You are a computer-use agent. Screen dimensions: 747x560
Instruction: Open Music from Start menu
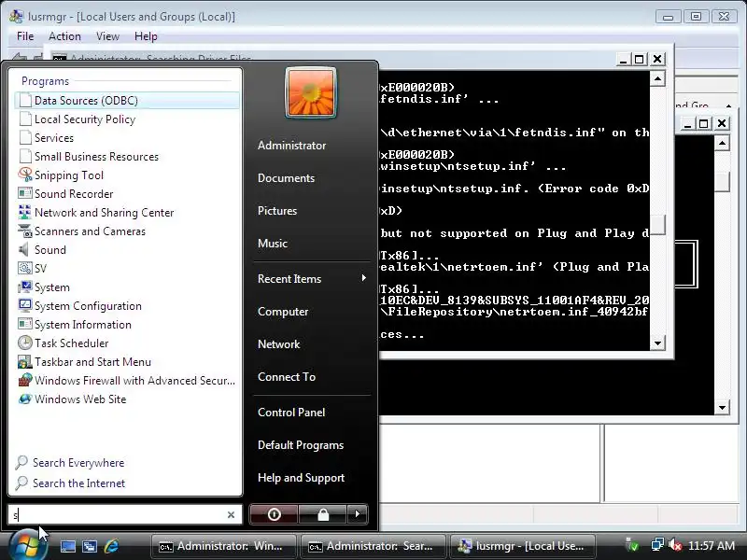273,243
